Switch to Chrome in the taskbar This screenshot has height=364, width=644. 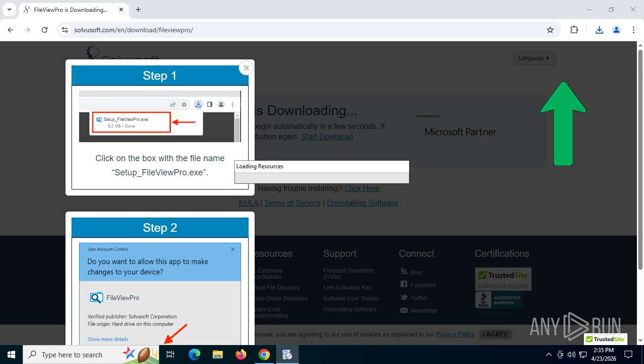pos(264,355)
